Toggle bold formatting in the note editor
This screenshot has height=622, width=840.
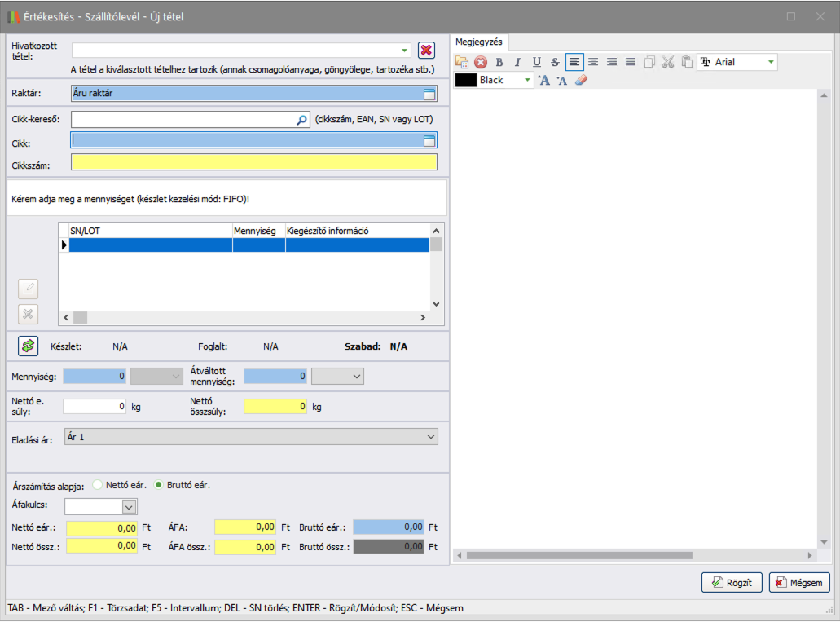click(499, 62)
